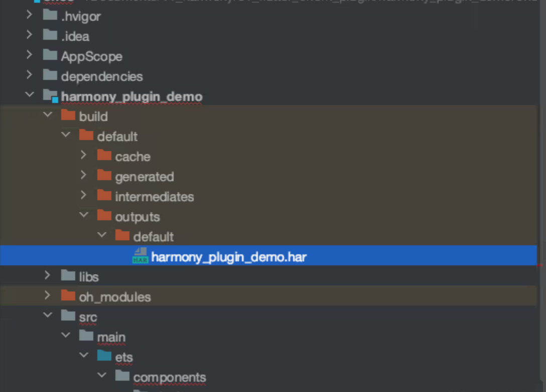Click the harmony_plugin_demo module folder icon
This screenshot has height=392, width=546.
[51, 96]
